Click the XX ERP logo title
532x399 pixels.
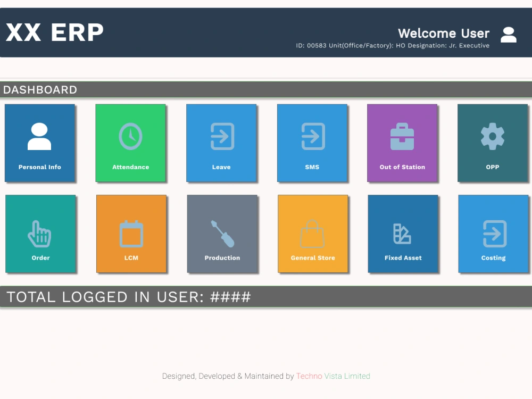coord(55,32)
